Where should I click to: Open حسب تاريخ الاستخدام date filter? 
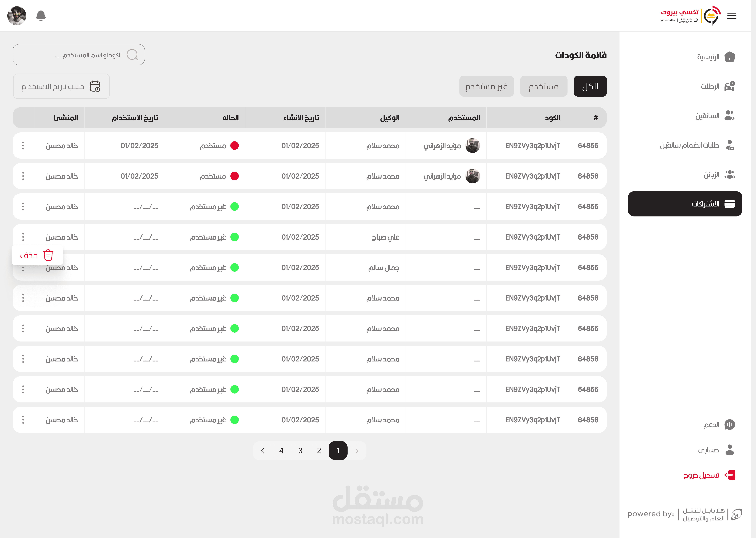[x=61, y=86]
